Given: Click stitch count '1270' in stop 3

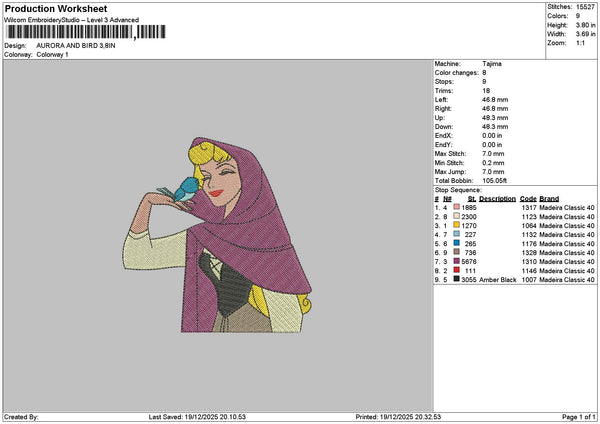Looking at the screenshot, I should (469, 225).
